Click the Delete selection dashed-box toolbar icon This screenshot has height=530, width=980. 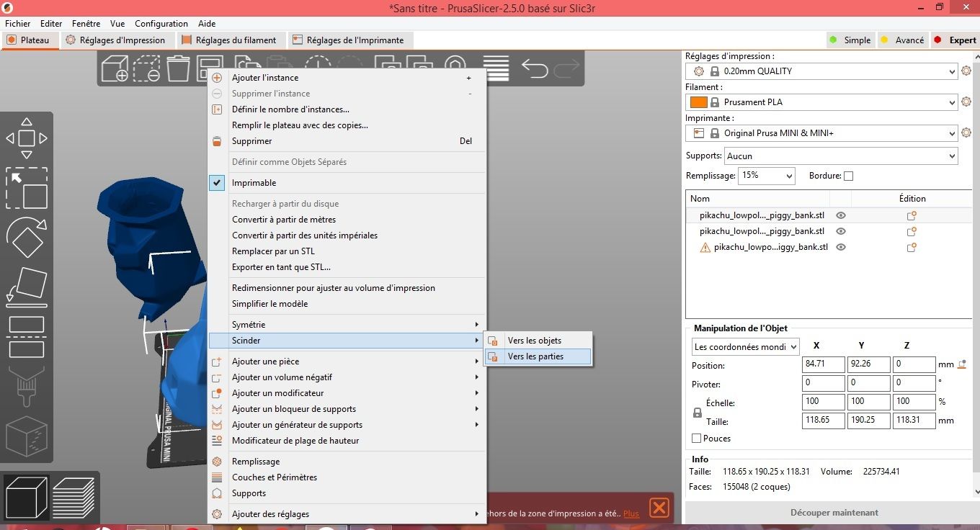pos(146,68)
